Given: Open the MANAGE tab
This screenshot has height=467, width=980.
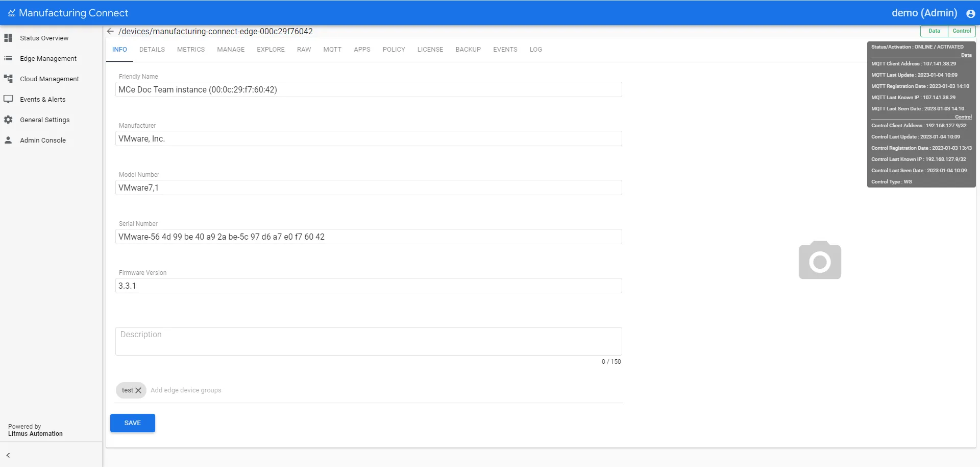Looking at the screenshot, I should [x=231, y=50].
